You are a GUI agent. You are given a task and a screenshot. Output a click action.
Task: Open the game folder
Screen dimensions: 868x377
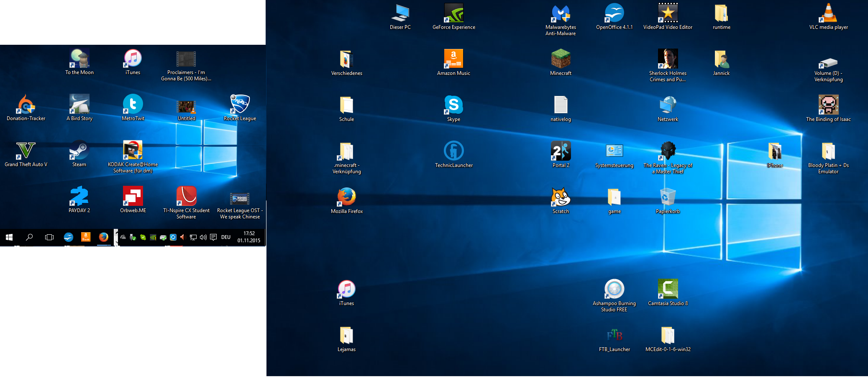tap(614, 201)
